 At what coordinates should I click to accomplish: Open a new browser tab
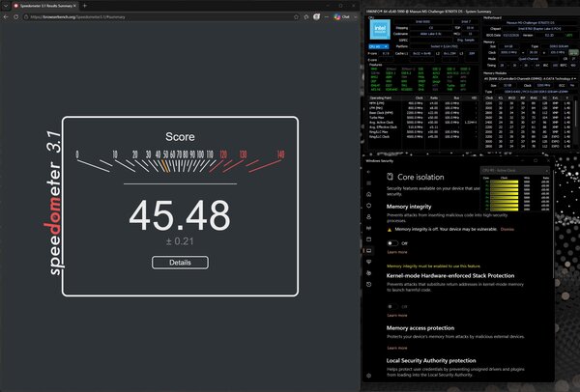point(85,6)
